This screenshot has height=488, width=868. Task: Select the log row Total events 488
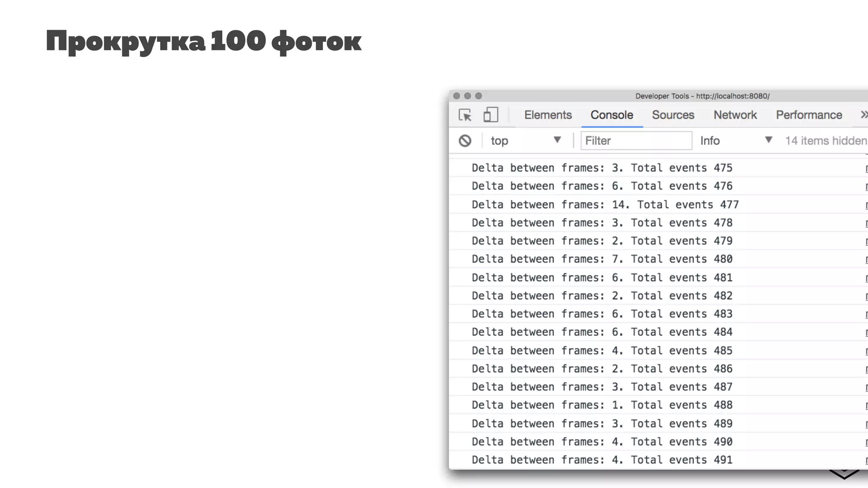pyautogui.click(x=658, y=405)
